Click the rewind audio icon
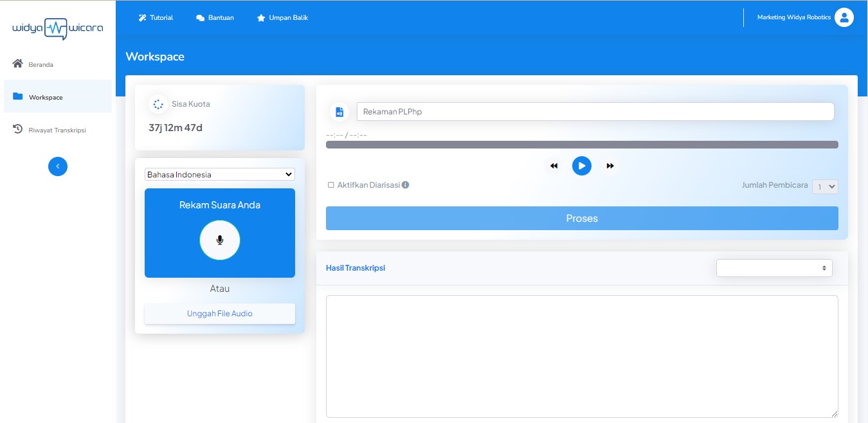The width and height of the screenshot is (868, 423). 554,166
